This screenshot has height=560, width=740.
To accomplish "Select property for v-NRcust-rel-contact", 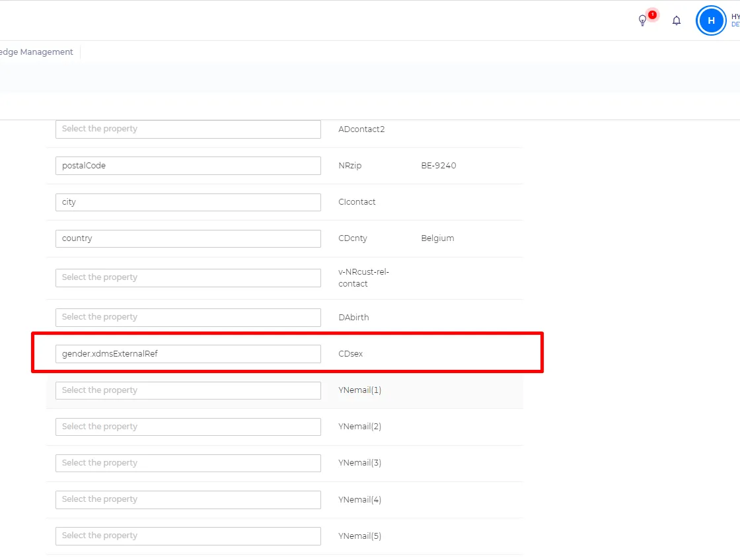I will pos(188,277).
